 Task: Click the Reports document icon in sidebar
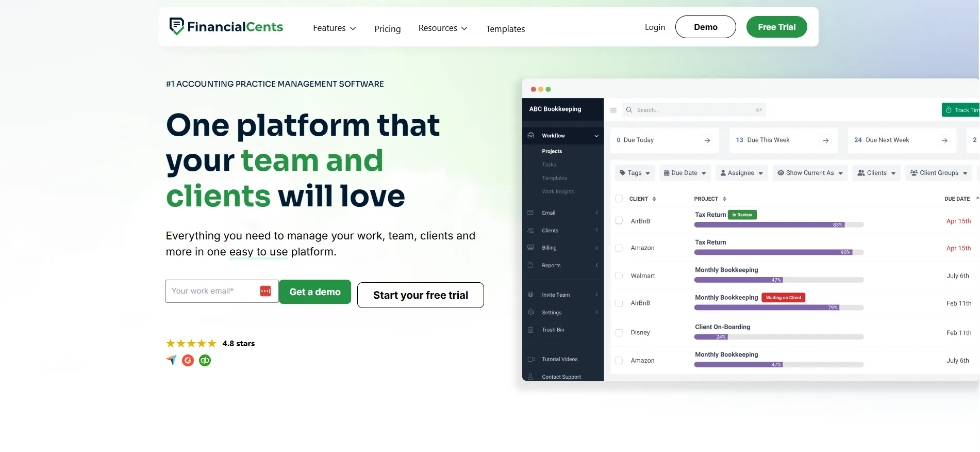pos(530,265)
